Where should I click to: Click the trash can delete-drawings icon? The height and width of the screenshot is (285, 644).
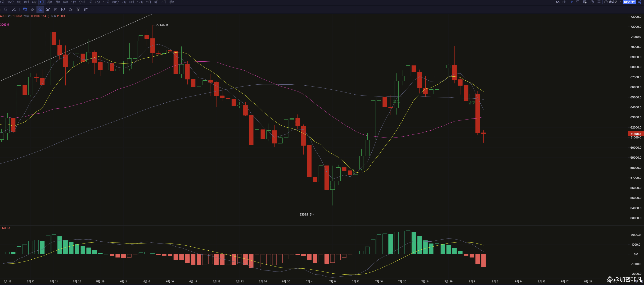click(86, 9)
